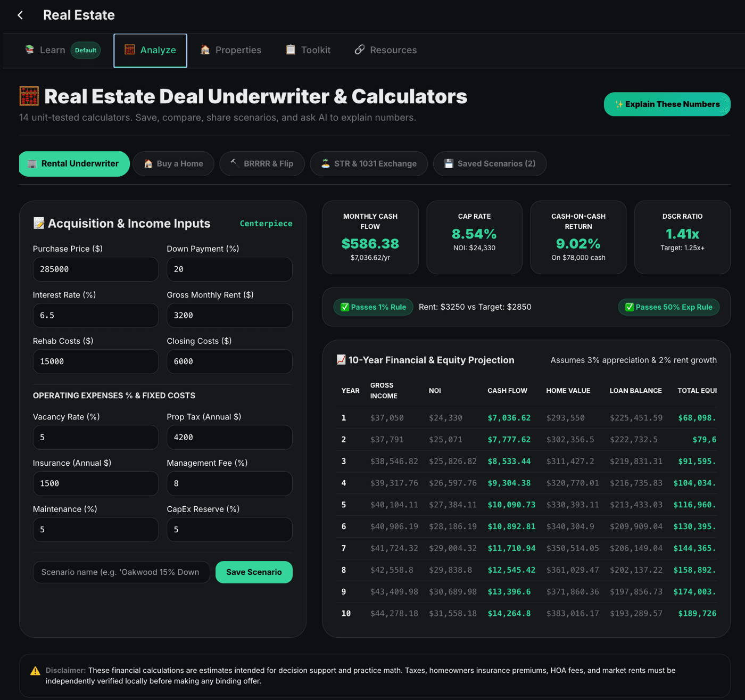
Task: Click the clipboard icon on Toolkit tab
Action: [291, 50]
